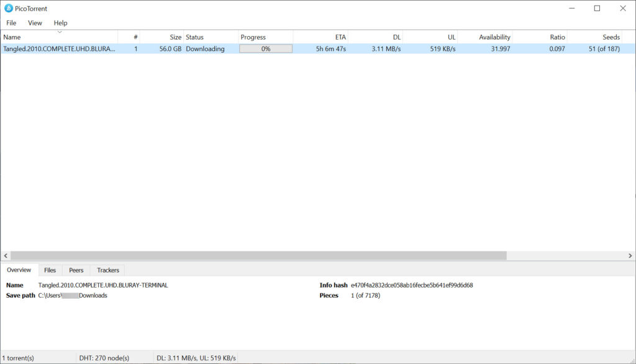Click the save path value in Overview
Viewport: 636px width, 364px height.
(73, 296)
